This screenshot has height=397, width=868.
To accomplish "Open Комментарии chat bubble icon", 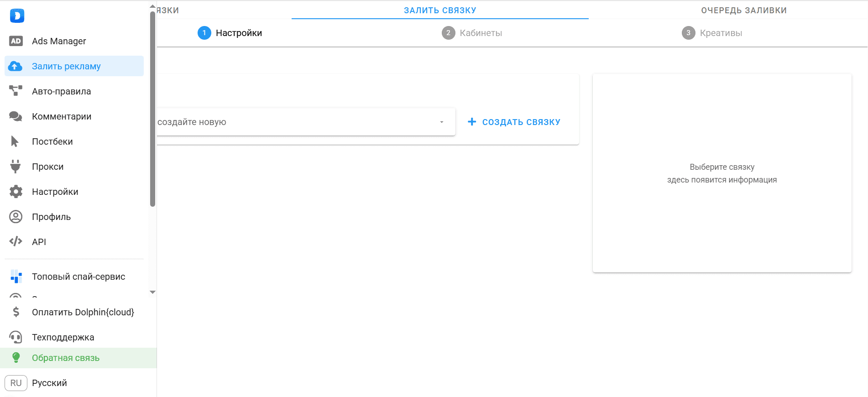I will pyautogui.click(x=16, y=116).
